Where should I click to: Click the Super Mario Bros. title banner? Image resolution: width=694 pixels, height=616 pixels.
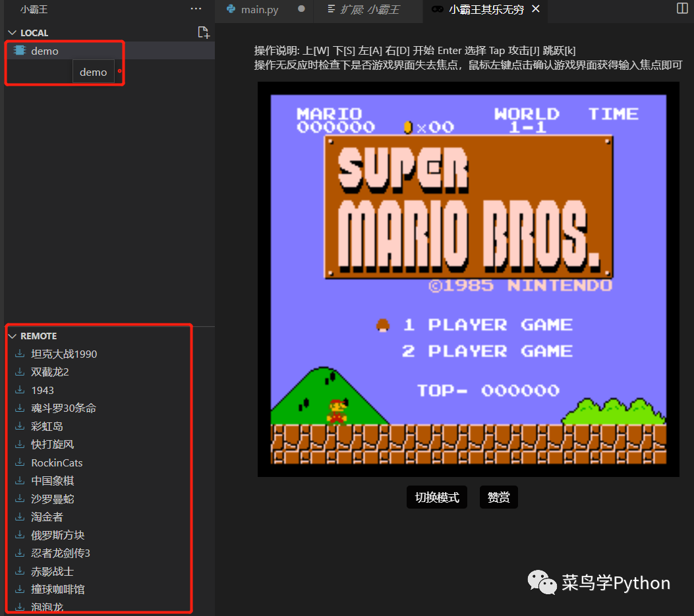coord(469,207)
